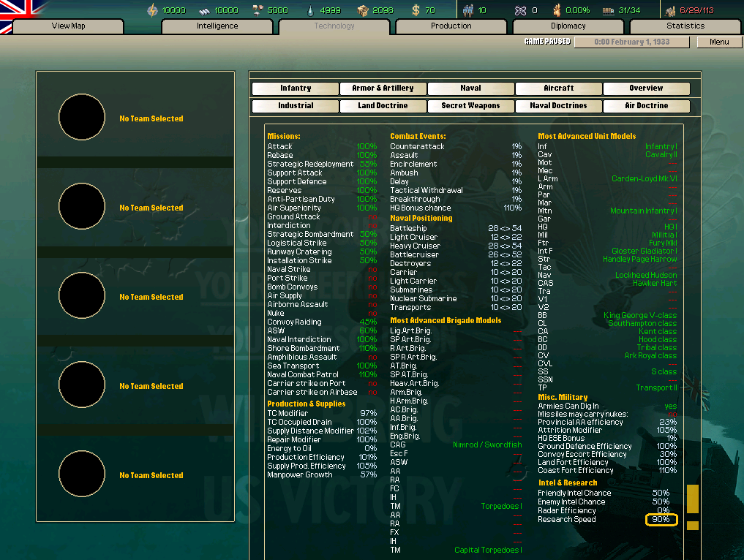Viewport: 744px width, 560px height.
Task: Click the "Ark Royal class" carrier model
Action: click(x=650, y=355)
